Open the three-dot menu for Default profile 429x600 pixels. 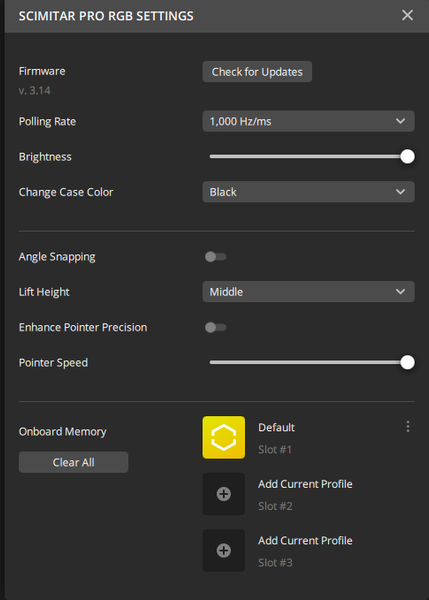(408, 426)
